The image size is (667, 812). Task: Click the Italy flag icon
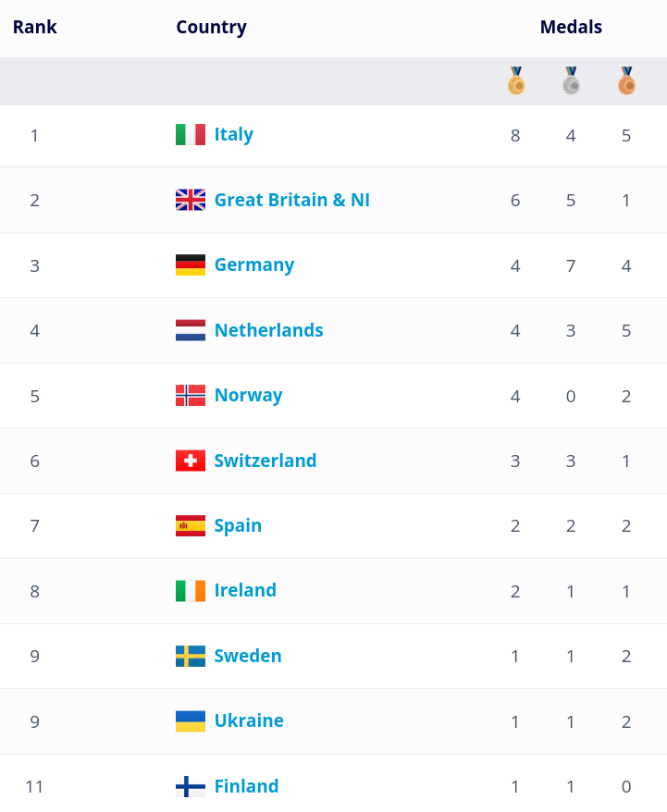tap(191, 135)
